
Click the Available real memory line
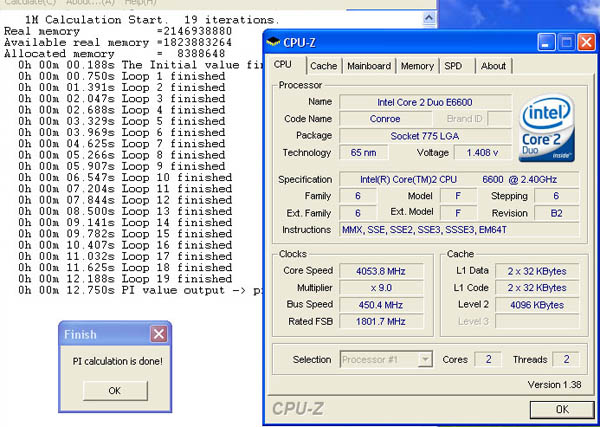click(118, 42)
